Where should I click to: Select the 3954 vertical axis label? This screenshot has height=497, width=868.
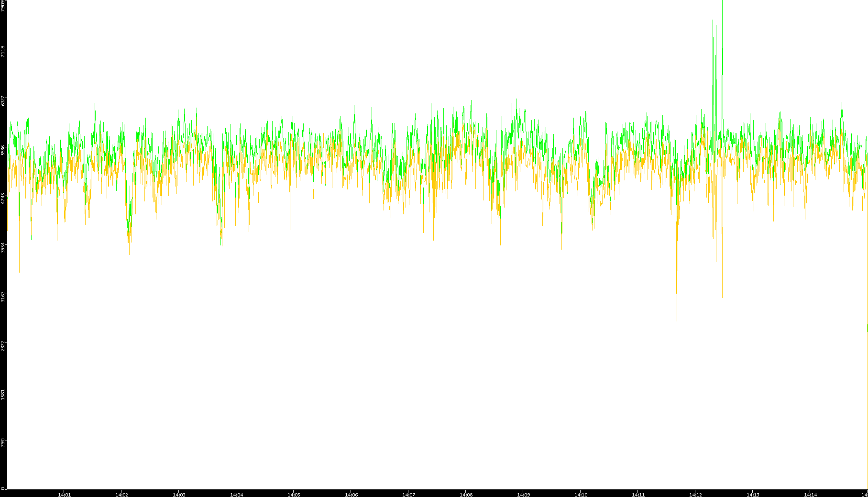pos(3,248)
